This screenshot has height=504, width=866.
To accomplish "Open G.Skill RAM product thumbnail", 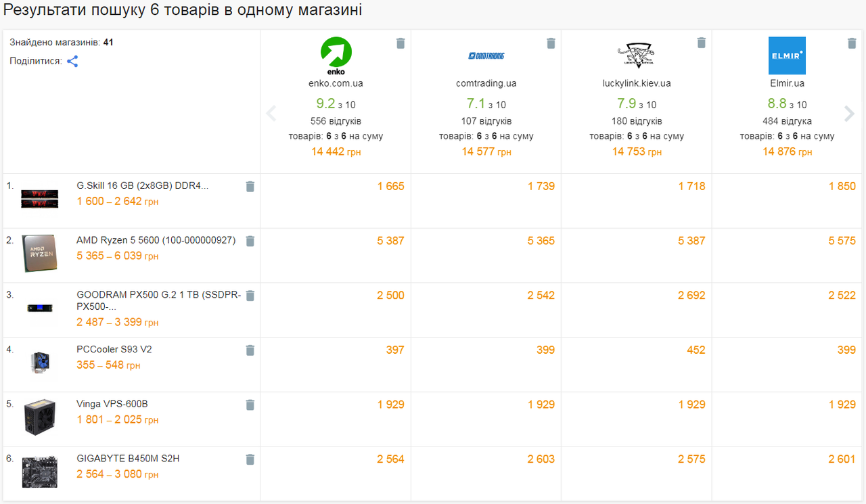I will [x=39, y=198].
